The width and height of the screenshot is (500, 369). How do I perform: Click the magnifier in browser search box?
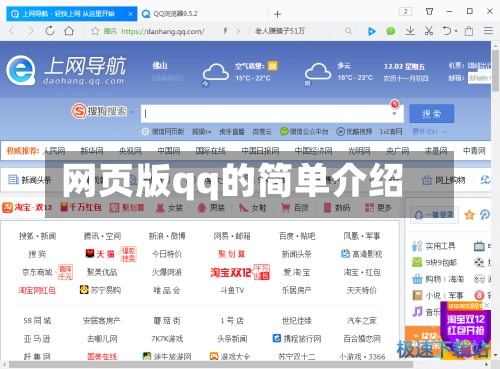348,31
